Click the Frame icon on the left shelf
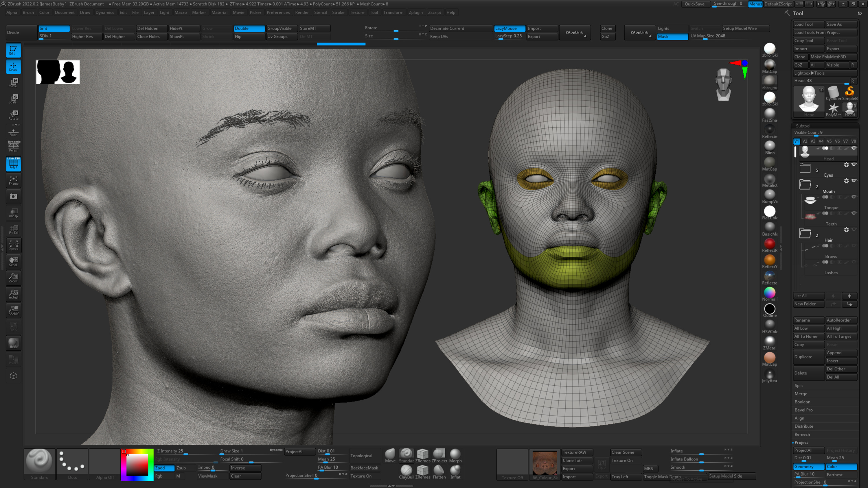 click(14, 180)
